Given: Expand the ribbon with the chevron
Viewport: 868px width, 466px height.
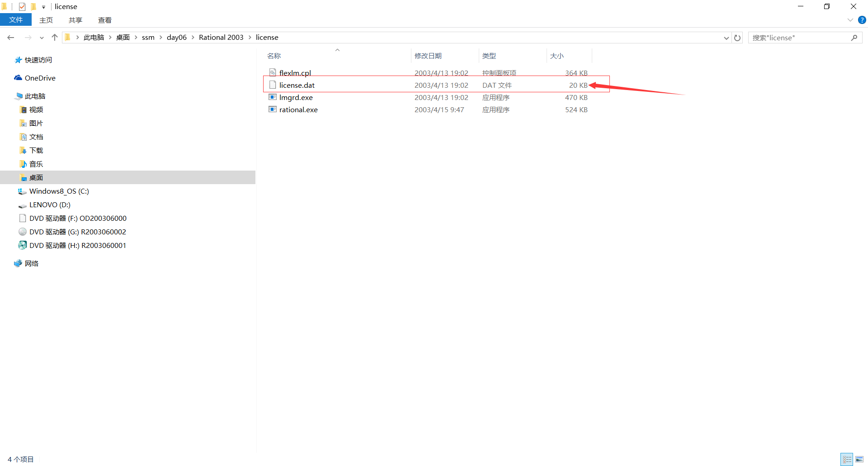Looking at the screenshot, I should (850, 20).
